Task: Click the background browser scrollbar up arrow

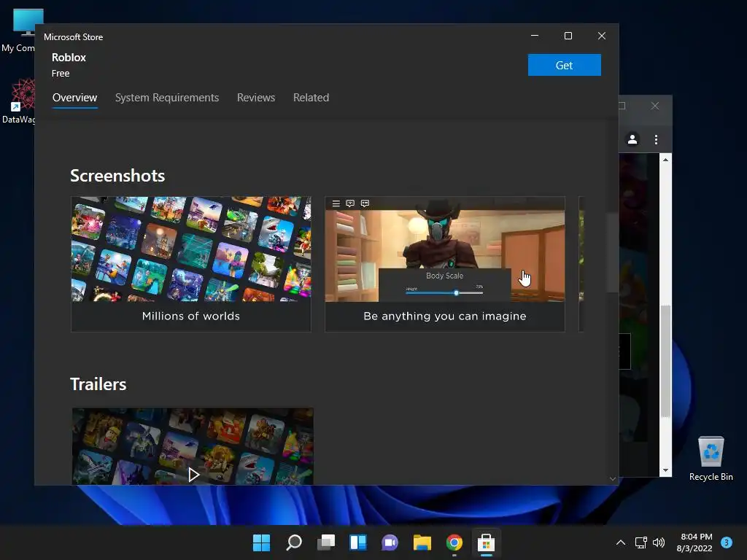Action: 665,160
